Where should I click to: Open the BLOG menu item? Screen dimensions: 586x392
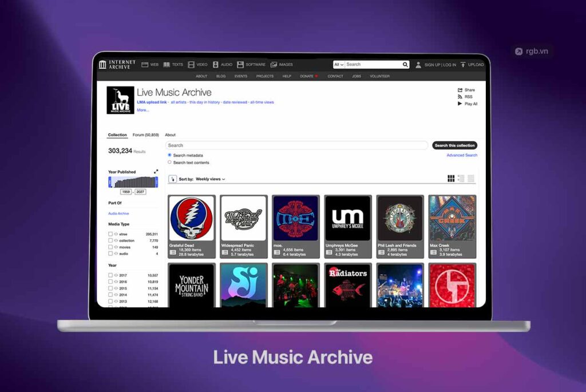[221, 76]
